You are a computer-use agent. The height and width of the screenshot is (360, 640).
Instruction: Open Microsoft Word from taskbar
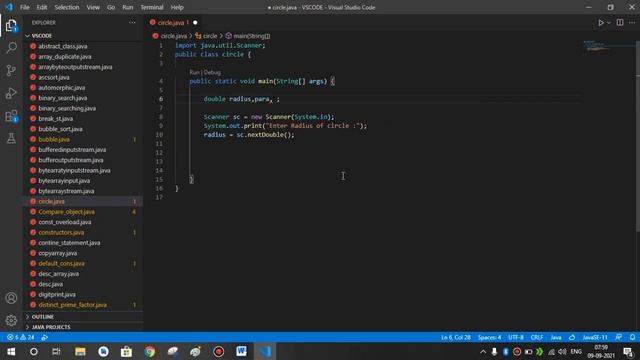(x=241, y=351)
